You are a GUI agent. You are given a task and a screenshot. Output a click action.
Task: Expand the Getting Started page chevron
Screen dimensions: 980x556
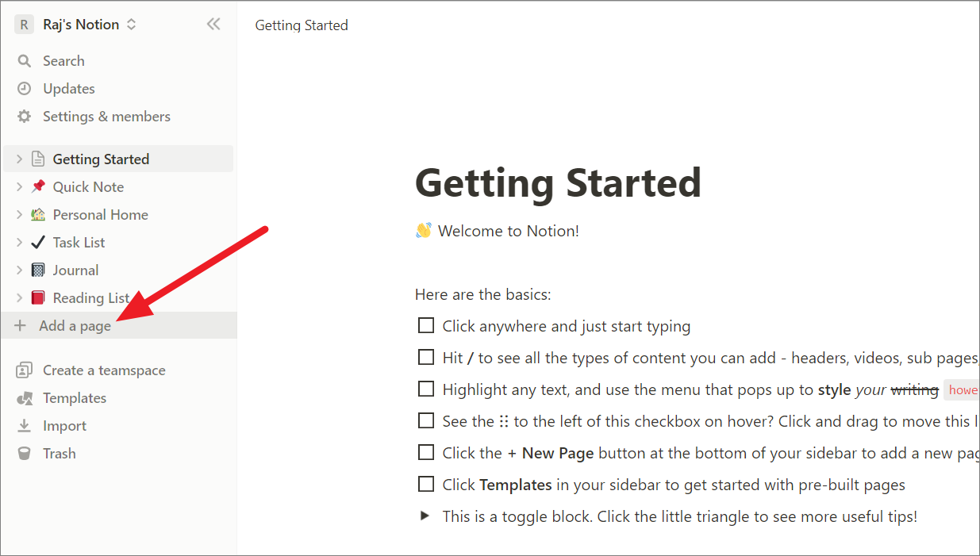20,159
